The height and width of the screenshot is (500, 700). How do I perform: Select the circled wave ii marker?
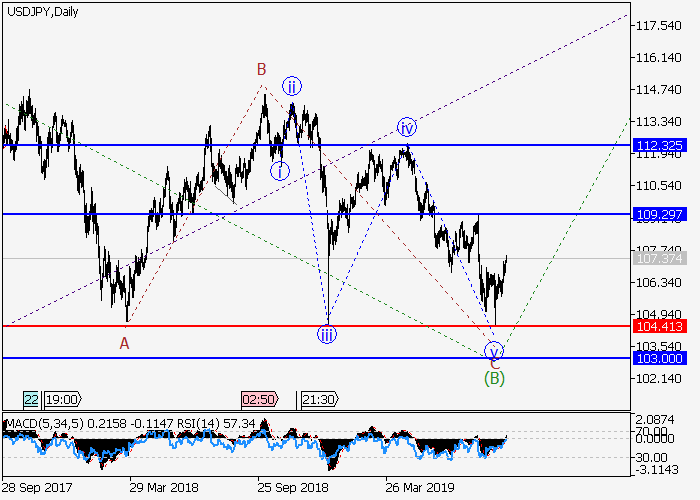coord(291,86)
